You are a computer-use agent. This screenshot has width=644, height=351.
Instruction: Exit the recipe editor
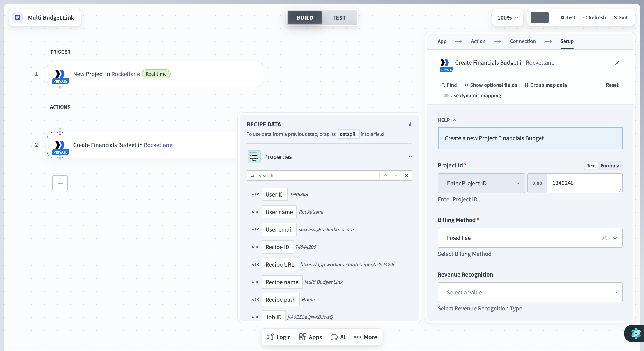pos(621,18)
